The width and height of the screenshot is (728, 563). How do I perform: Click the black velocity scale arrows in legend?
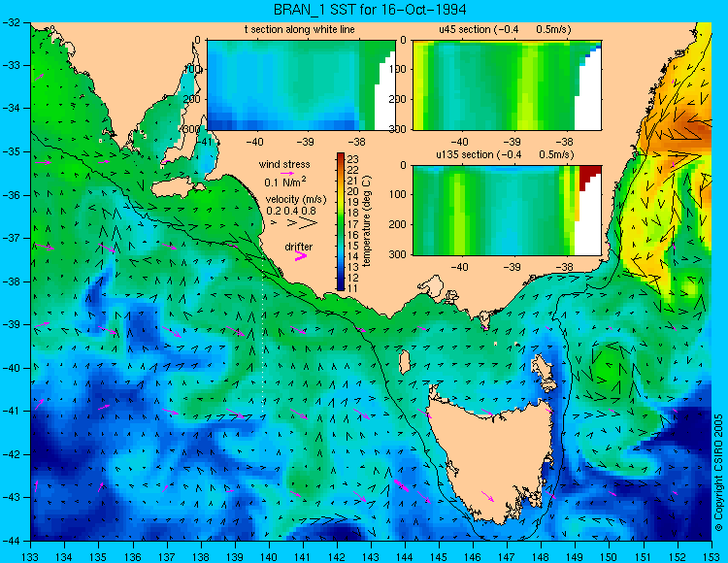[295, 223]
